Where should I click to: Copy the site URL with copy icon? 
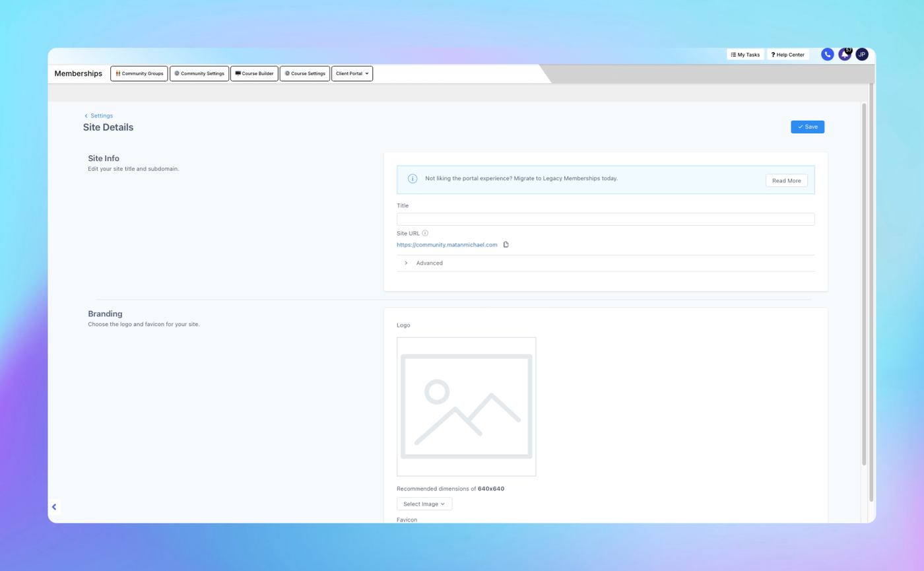click(506, 245)
